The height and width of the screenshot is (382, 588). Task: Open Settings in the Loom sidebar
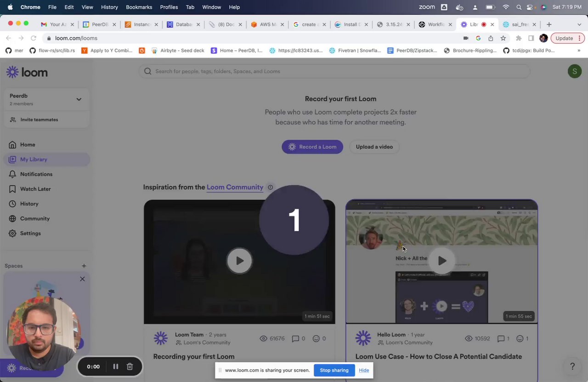30,233
